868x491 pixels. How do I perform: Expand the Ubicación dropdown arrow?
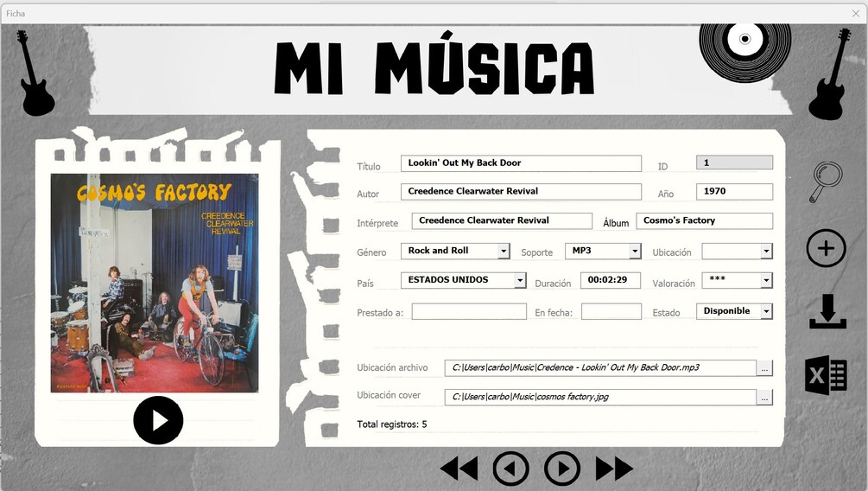[766, 251]
